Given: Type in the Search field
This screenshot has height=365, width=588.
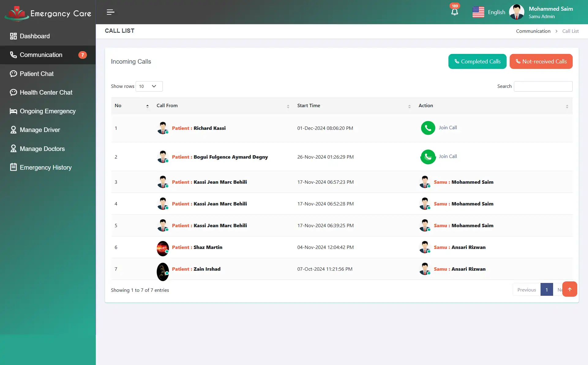Looking at the screenshot, I should click(543, 86).
